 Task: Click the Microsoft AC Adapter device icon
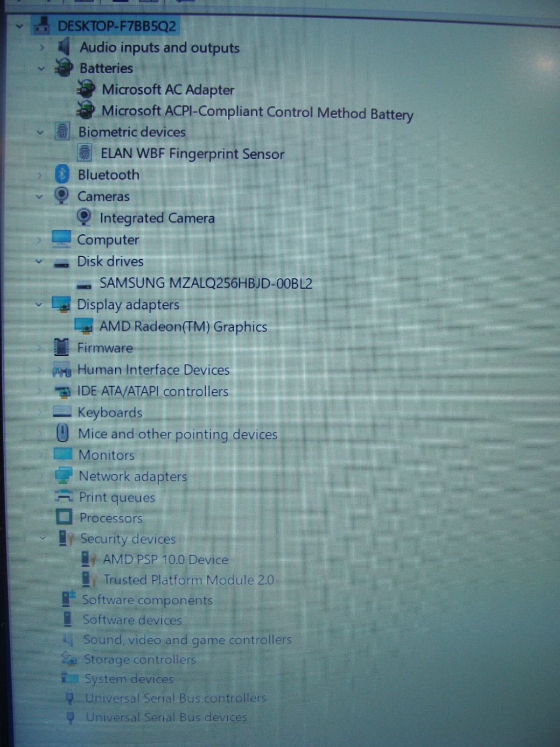tap(86, 89)
